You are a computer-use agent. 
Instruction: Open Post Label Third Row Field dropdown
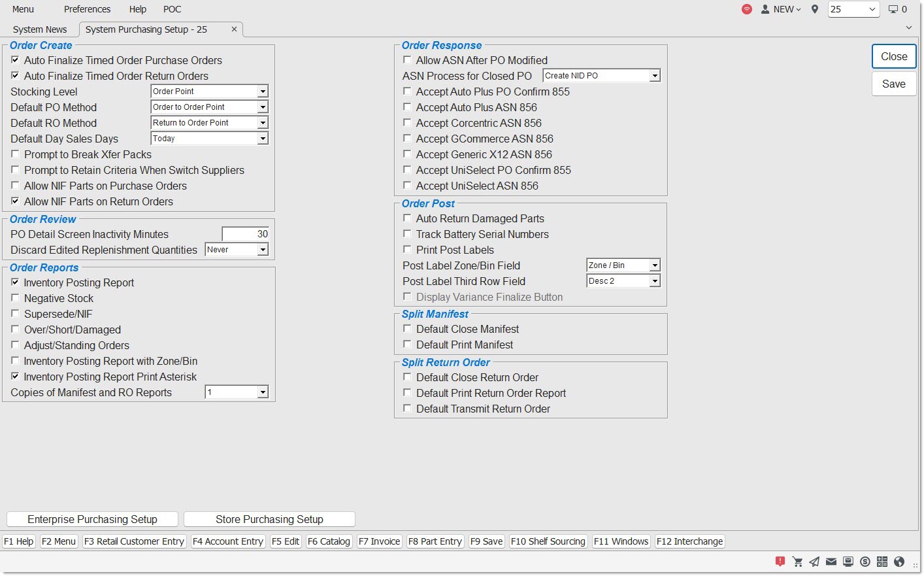coord(654,281)
